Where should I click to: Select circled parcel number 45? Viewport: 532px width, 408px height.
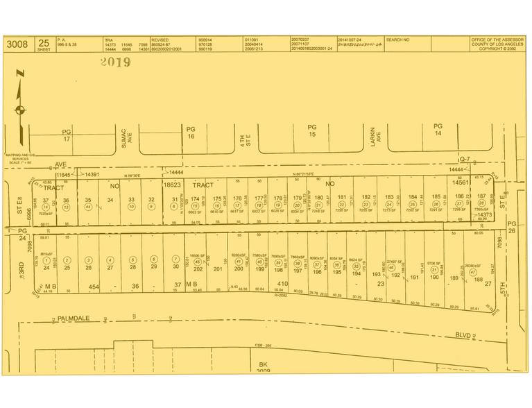click(196, 262)
